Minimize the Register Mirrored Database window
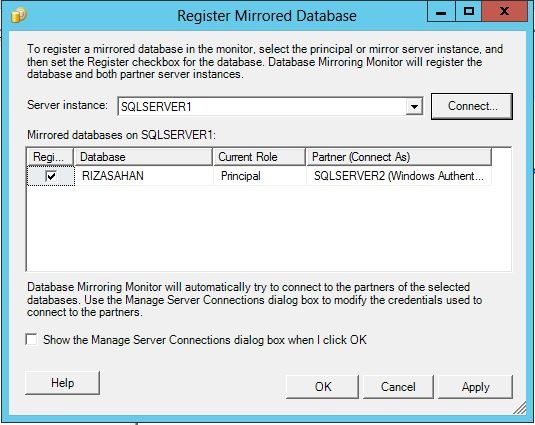This screenshot has height=425, width=535. [x=441, y=13]
